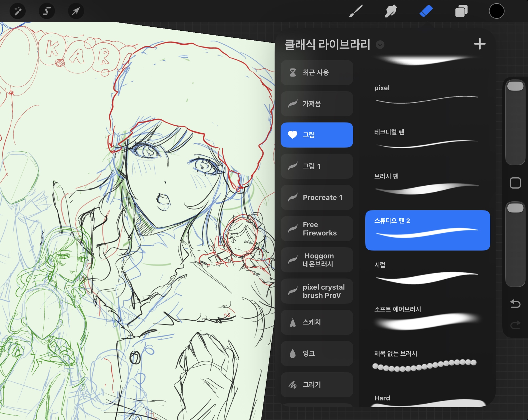Screen dimensions: 528x420
Task: Open the active color swatch
Action: click(x=496, y=11)
